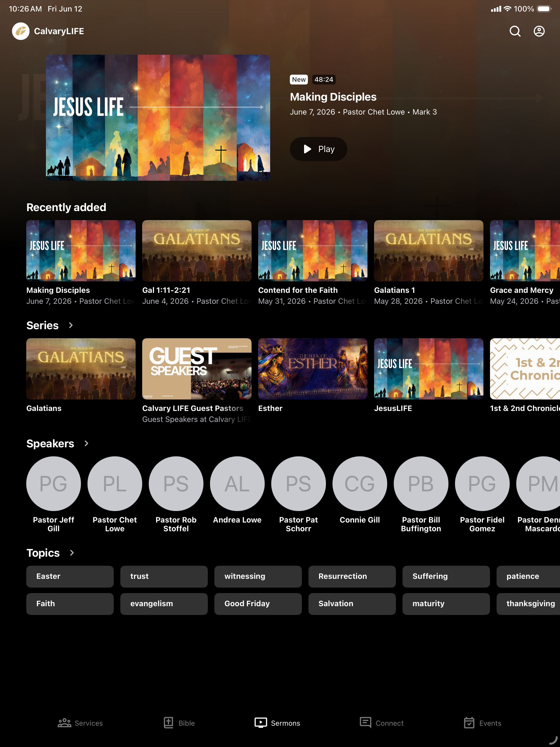Select Andrea Lowe speaker avatar
The width and height of the screenshot is (560, 747).
(237, 484)
